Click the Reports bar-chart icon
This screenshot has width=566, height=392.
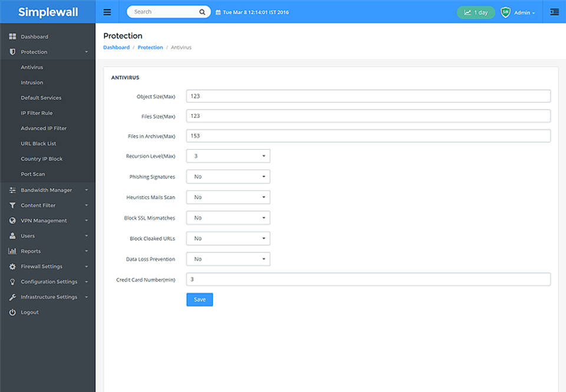coord(12,251)
